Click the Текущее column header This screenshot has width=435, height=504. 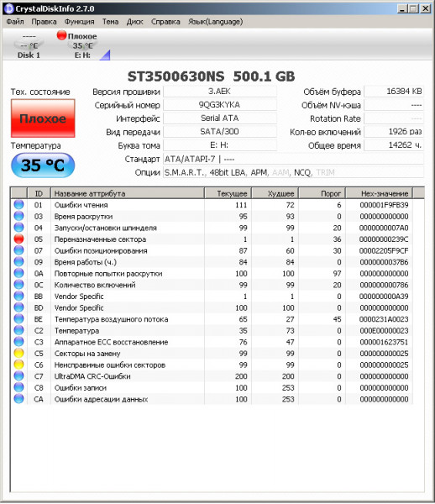coord(228,193)
